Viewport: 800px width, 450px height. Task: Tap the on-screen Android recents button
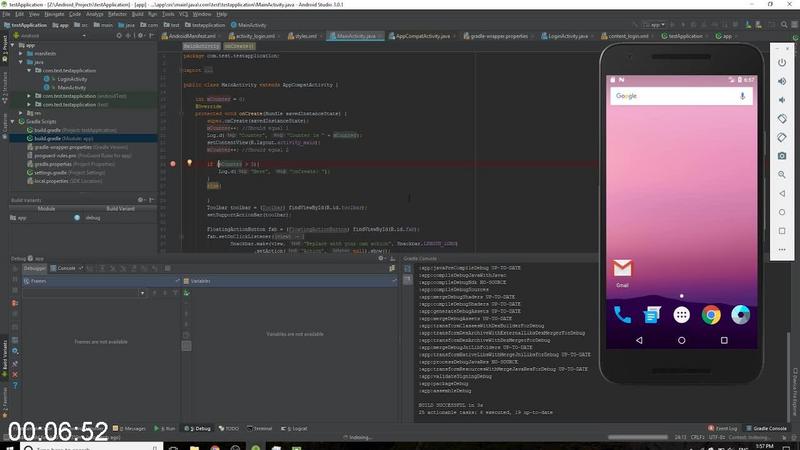click(723, 340)
